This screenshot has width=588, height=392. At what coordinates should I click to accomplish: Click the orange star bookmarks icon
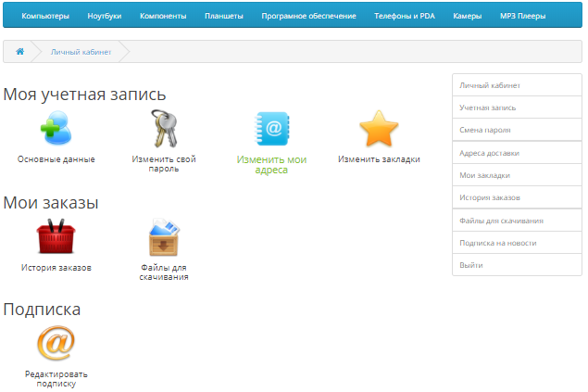[x=378, y=129]
